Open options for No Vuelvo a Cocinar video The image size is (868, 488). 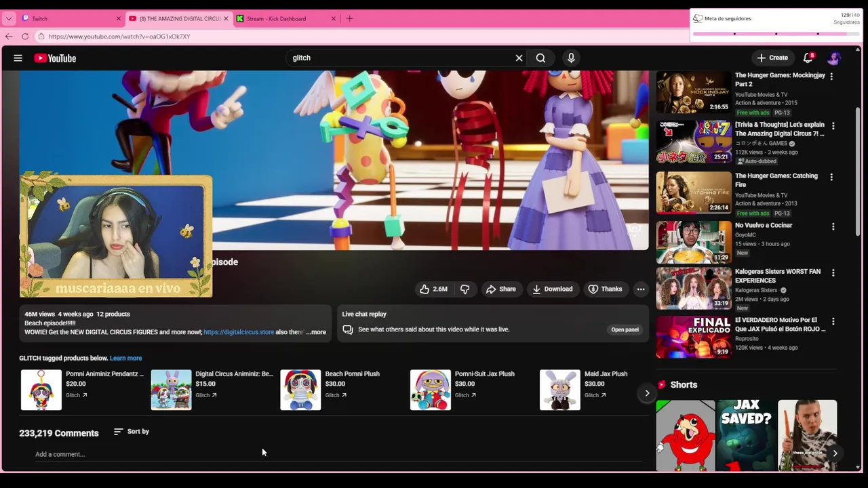click(x=833, y=226)
